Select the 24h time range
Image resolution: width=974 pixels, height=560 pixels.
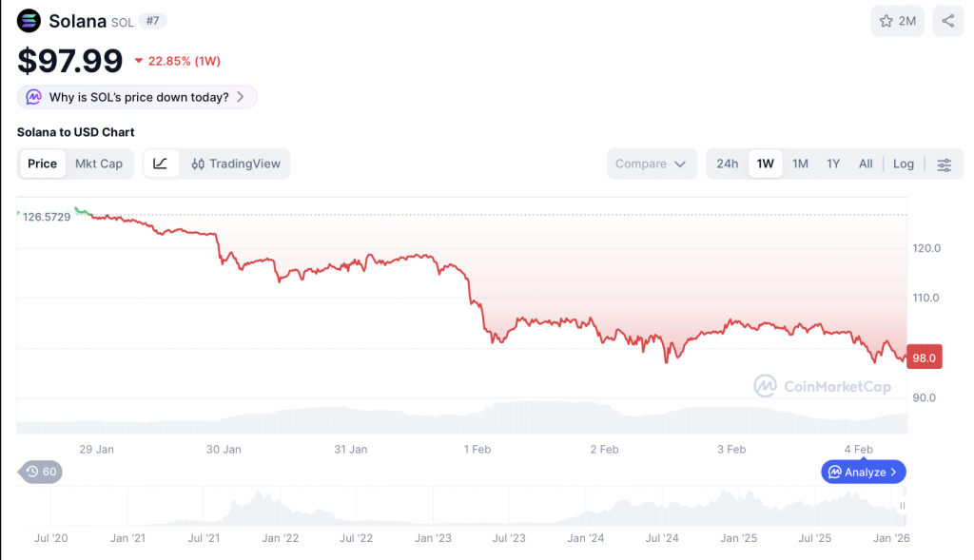(x=728, y=164)
